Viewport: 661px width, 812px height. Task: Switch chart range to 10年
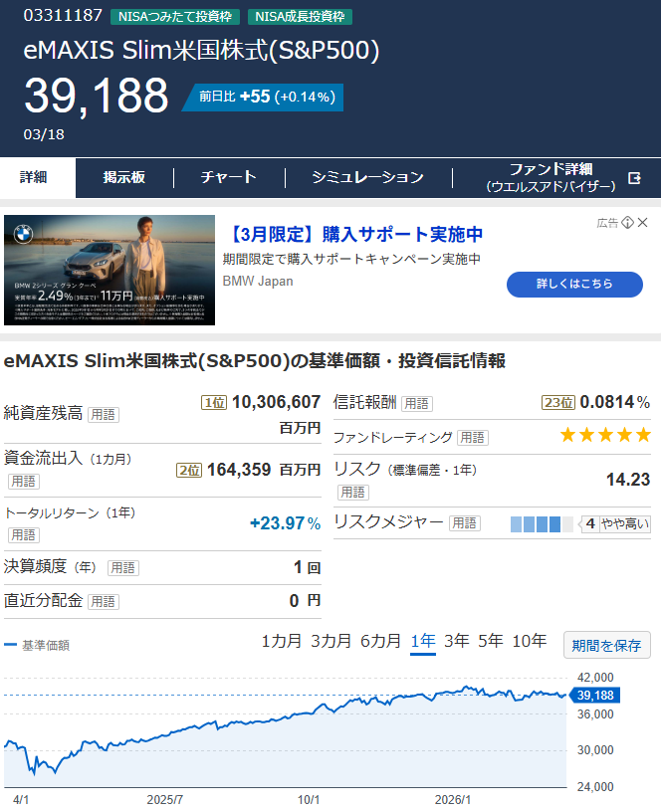coord(529,641)
